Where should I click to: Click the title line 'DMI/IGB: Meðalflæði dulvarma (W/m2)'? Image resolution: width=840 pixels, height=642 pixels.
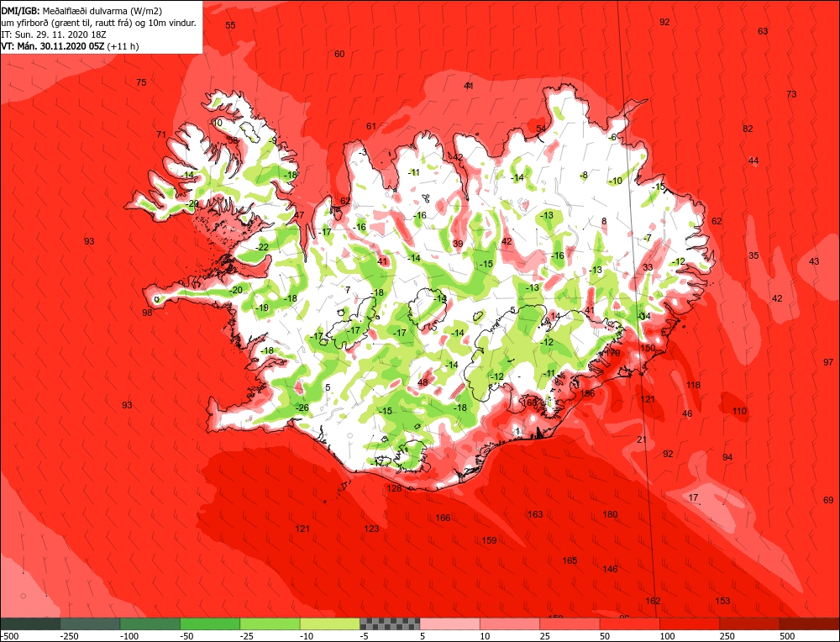[81, 11]
